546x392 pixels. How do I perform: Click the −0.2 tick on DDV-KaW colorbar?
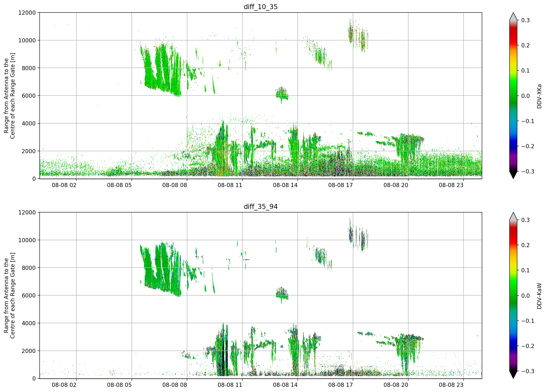528,346
